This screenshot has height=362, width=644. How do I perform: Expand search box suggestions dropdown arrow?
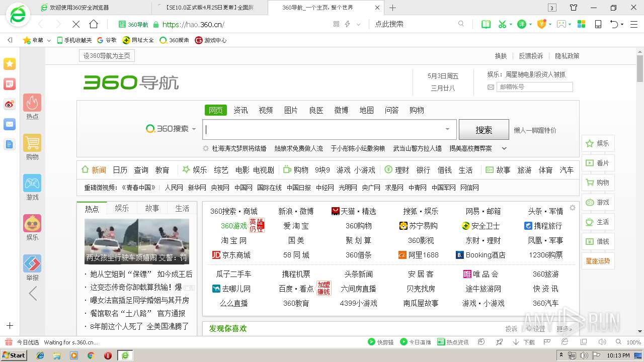[x=447, y=129]
